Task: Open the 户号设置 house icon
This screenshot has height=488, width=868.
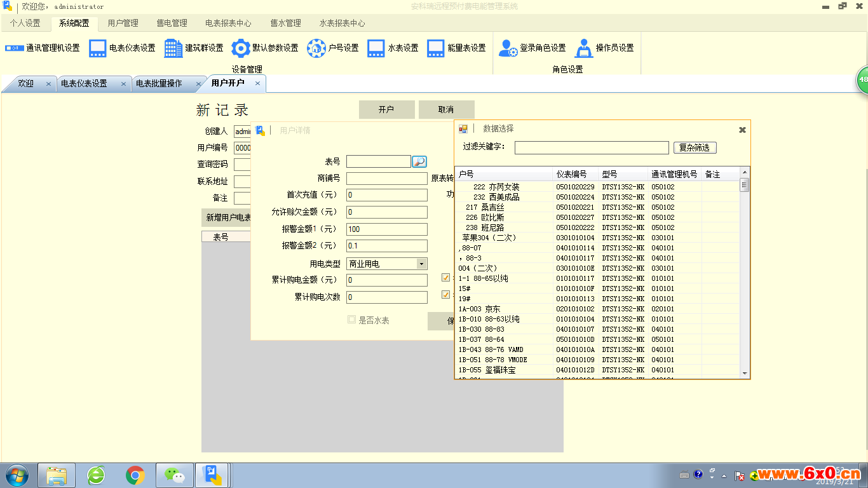Action: 316,48
